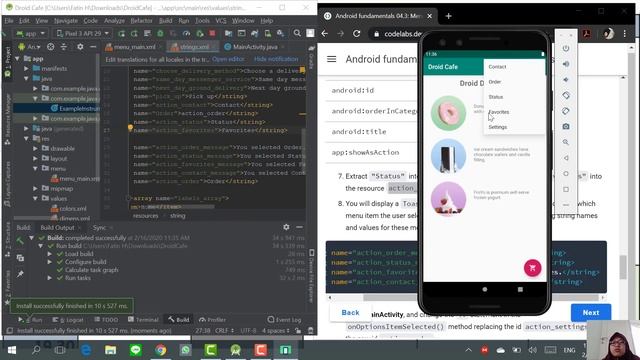Open Windows Start menu
This screenshot has width=640, height=360.
click(11, 350)
